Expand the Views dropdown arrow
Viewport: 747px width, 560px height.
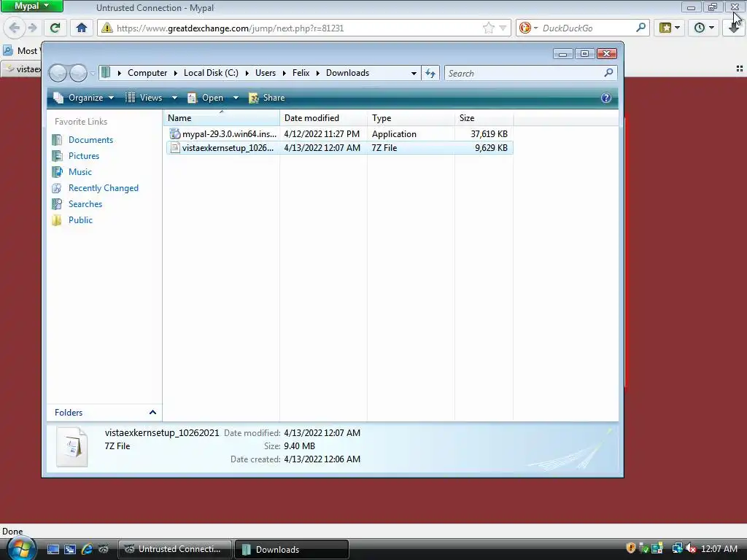click(174, 98)
